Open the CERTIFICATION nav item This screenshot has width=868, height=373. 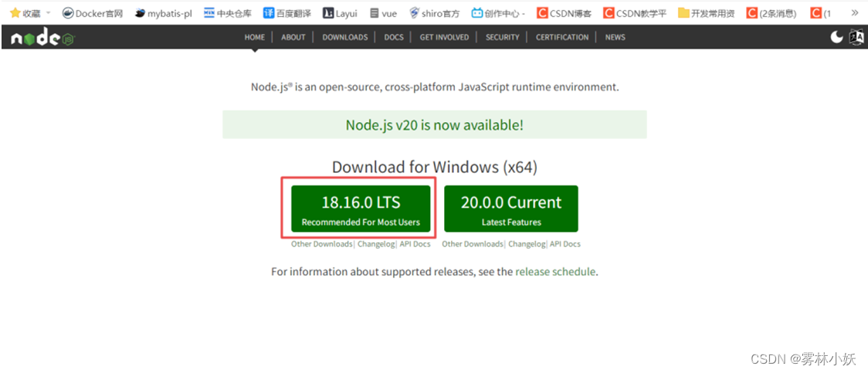(562, 37)
